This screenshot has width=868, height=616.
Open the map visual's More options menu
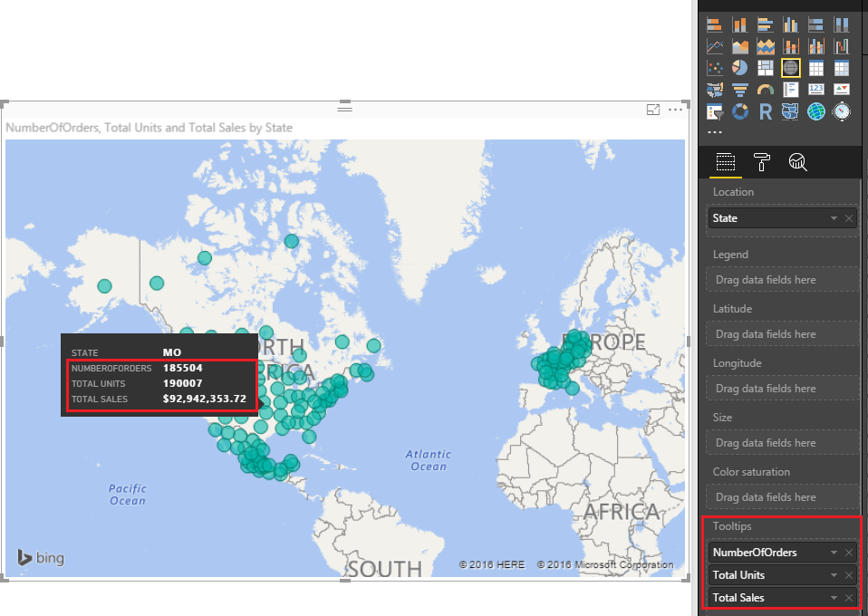[675, 110]
